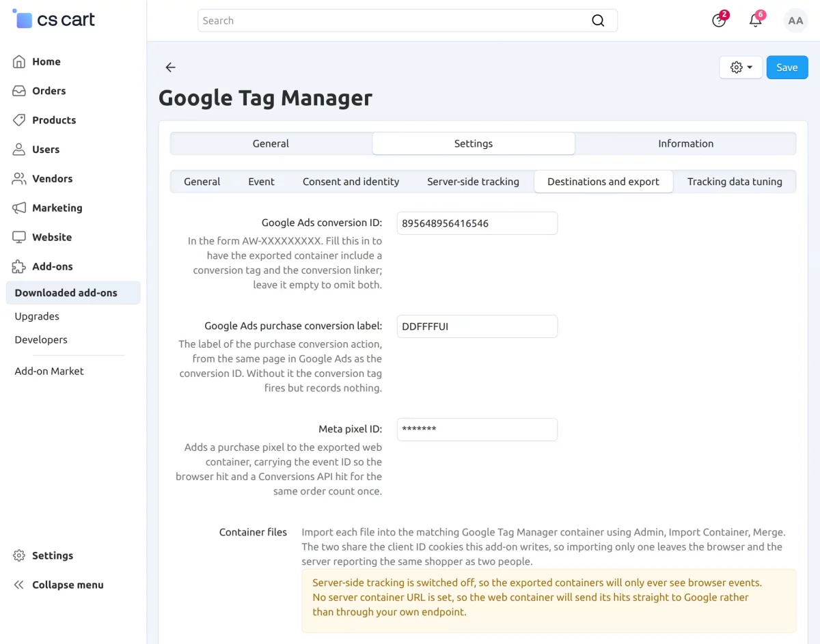The width and height of the screenshot is (820, 644).
Task: Click the CS-Cart logo
Action: 54,20
